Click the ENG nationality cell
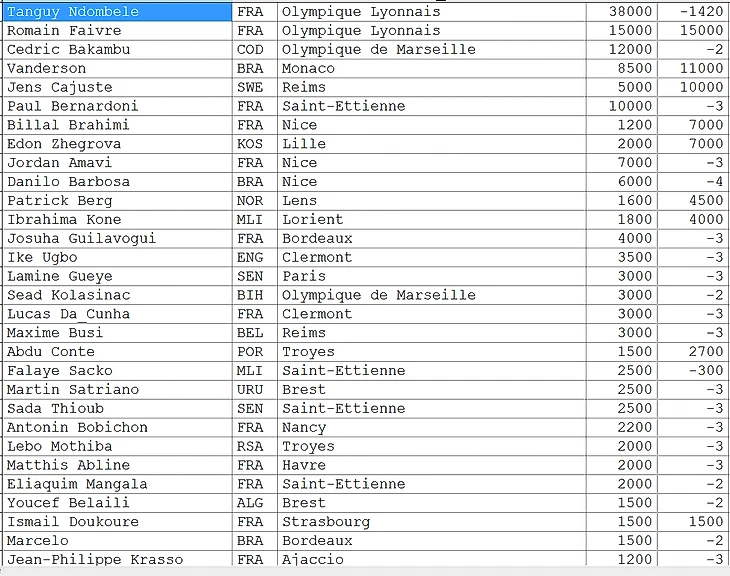This screenshot has width=730, height=576. (x=255, y=258)
